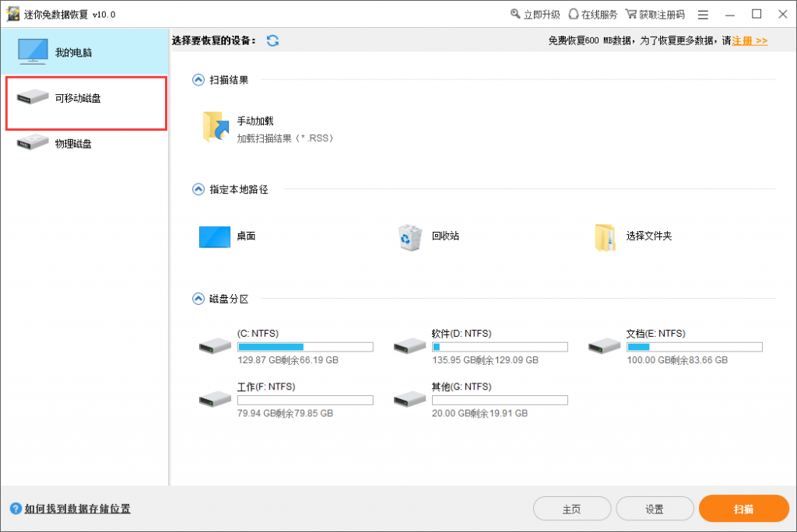Click 20.00 GB剩余19.91 GB text
This screenshot has height=532, width=797.
(479, 414)
